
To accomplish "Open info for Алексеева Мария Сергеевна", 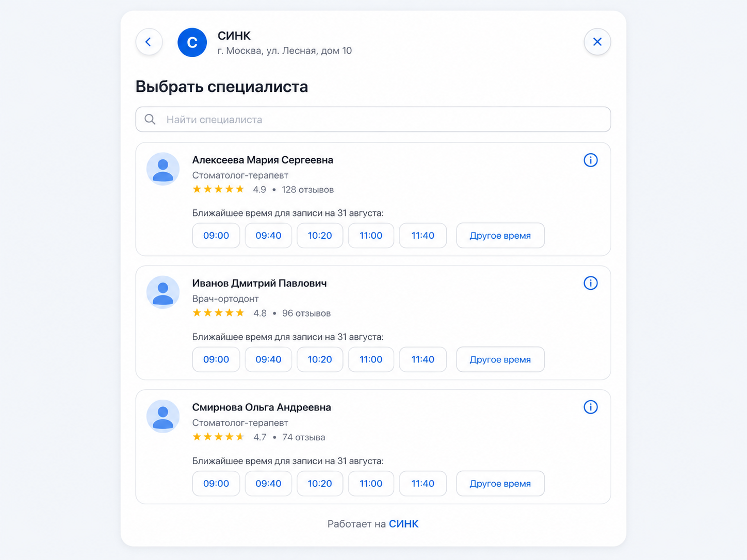I will click(591, 160).
